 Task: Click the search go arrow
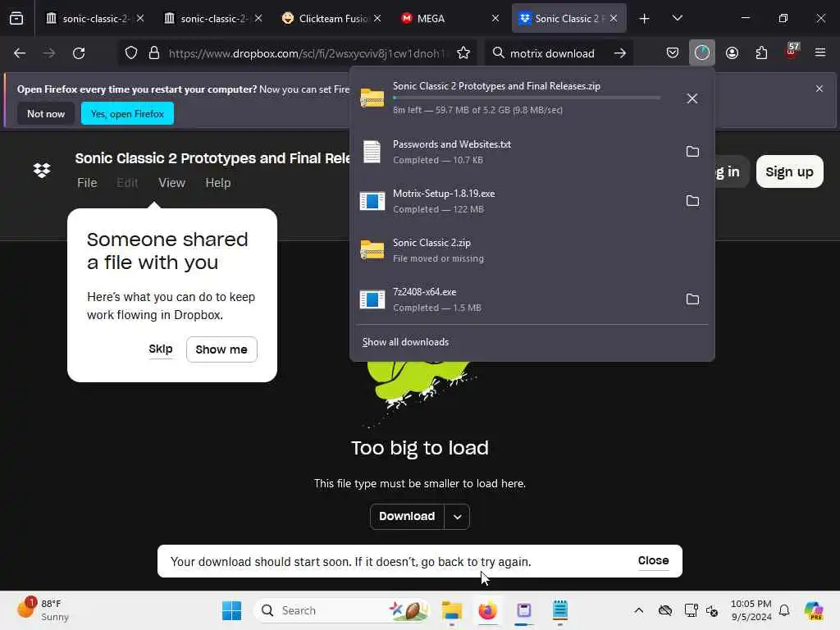tap(620, 53)
